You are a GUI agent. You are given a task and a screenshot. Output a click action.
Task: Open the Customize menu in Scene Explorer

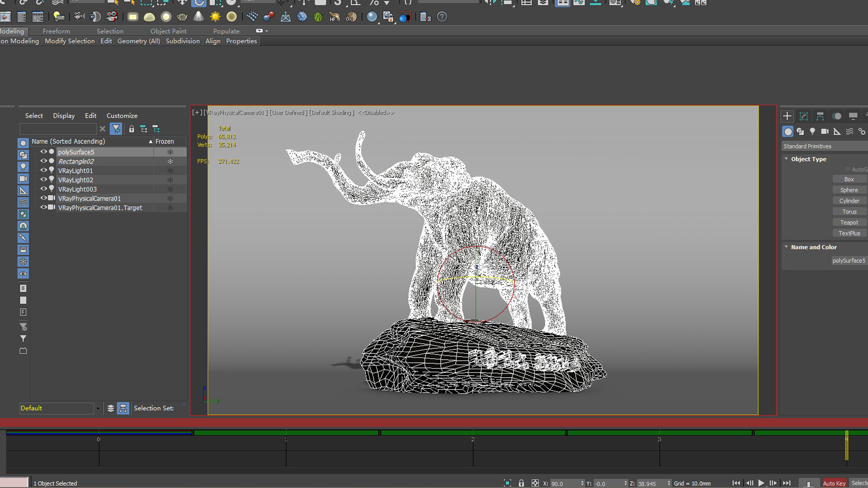pos(122,116)
